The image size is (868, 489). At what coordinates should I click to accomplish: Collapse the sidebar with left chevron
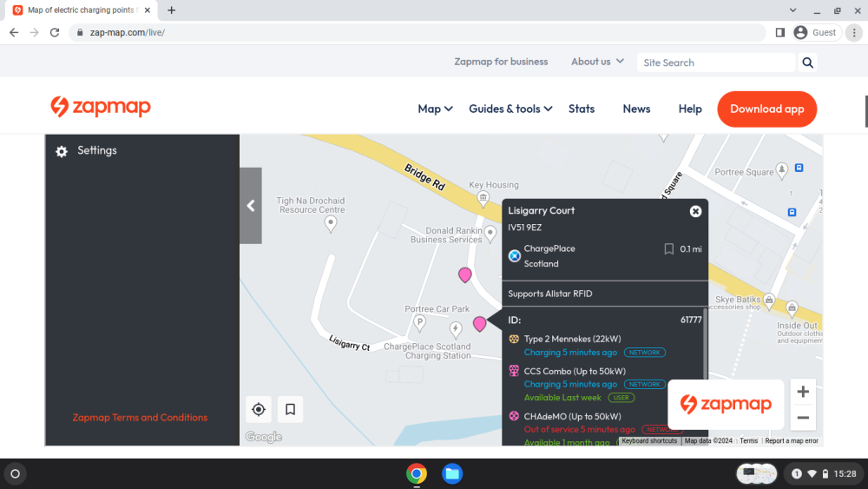(251, 206)
